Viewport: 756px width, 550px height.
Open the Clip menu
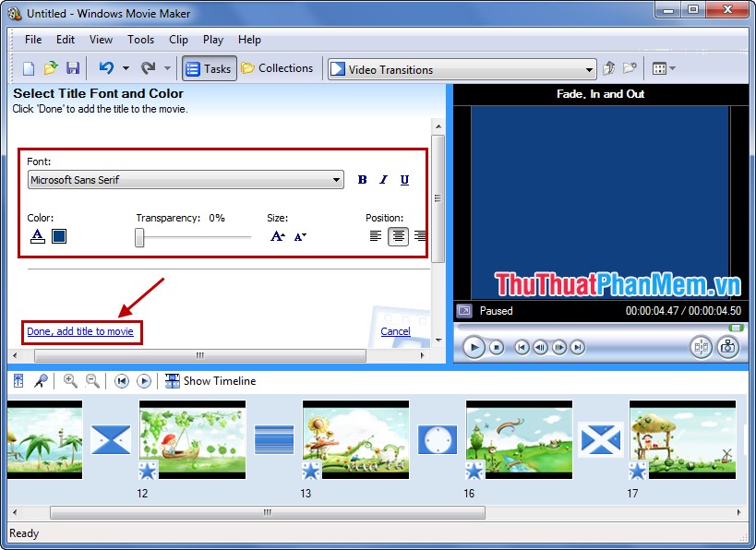pyautogui.click(x=178, y=40)
